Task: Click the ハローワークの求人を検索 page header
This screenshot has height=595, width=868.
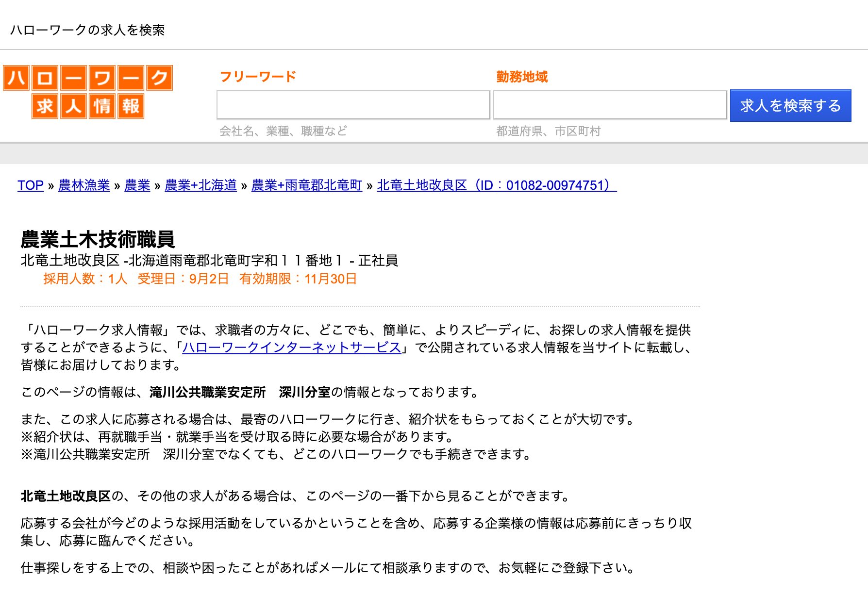Action: click(x=87, y=30)
